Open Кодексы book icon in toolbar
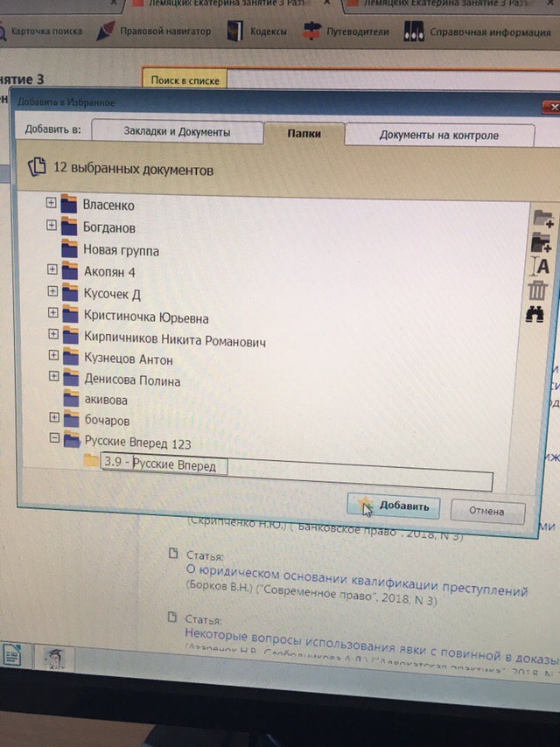This screenshot has height=747, width=560. coord(235,31)
